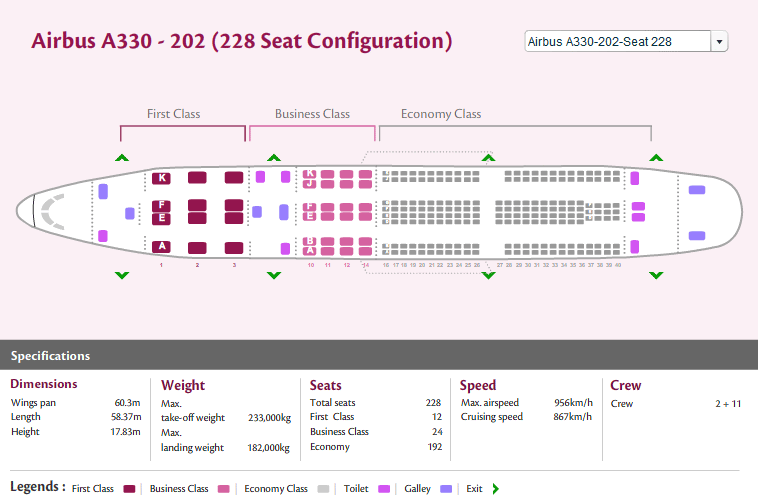Screen dimensions: 758x498
Task: Click Business Class seat B in row 10
Action: pyautogui.click(x=309, y=241)
